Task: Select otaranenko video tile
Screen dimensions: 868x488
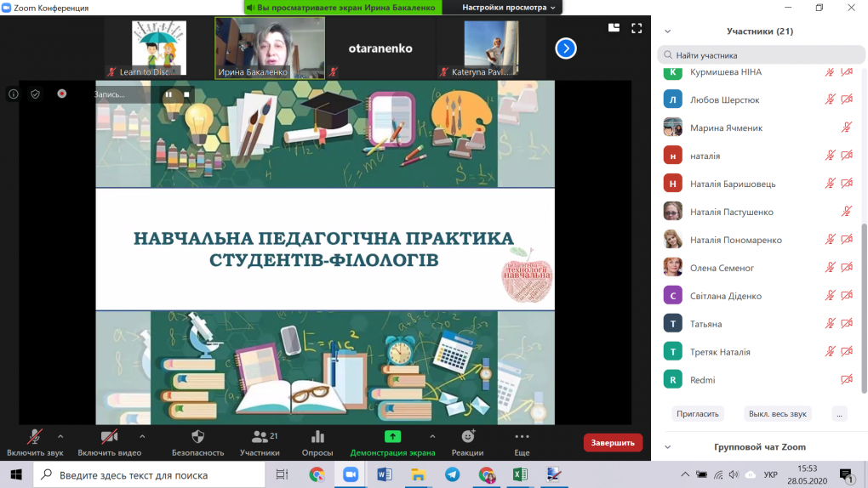Action: pos(380,48)
